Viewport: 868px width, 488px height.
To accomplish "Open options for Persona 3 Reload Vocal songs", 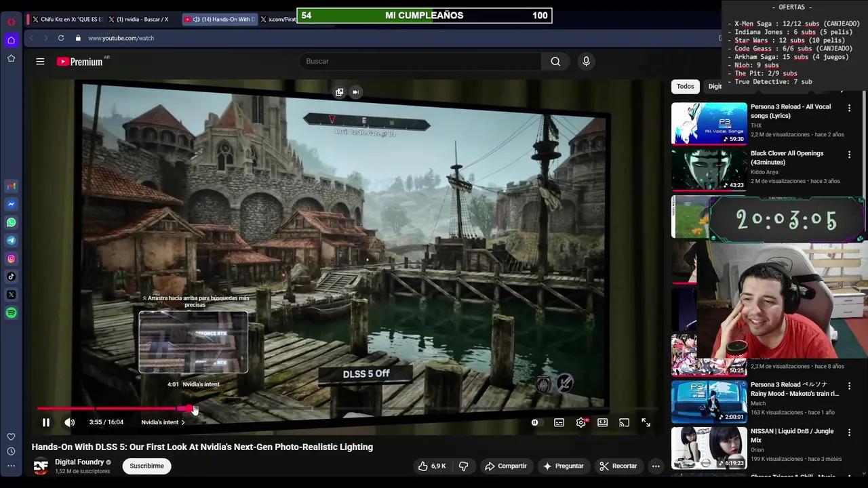I will point(849,108).
